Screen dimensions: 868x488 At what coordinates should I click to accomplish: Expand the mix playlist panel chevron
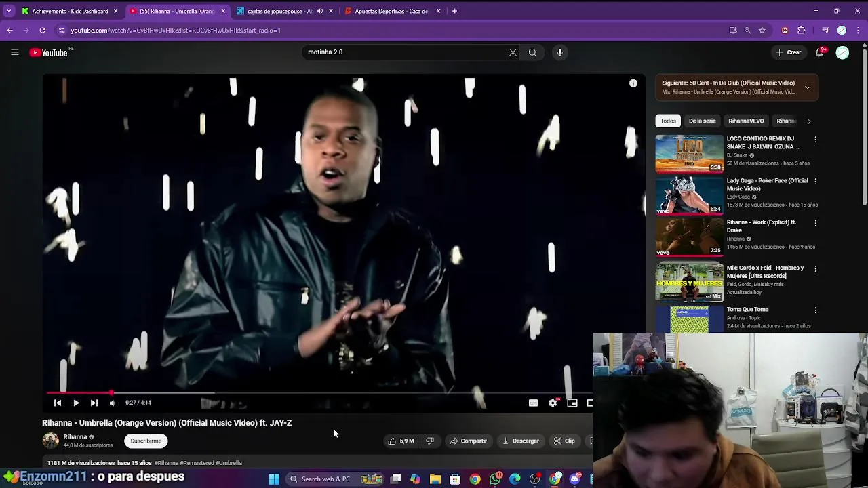click(x=807, y=87)
